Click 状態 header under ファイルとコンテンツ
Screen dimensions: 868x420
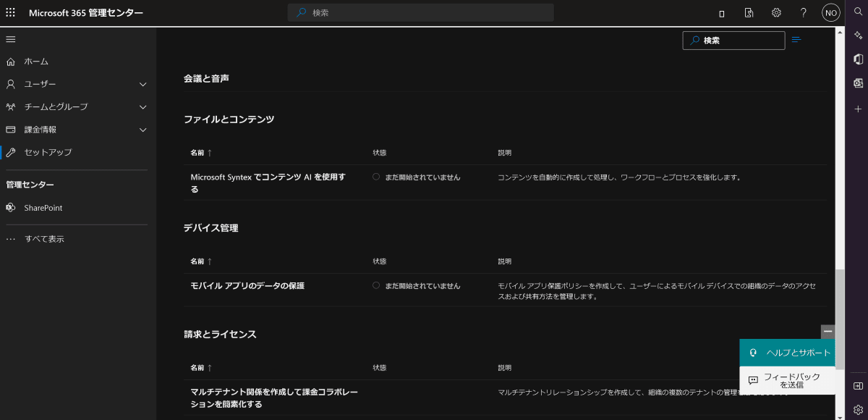click(x=380, y=153)
